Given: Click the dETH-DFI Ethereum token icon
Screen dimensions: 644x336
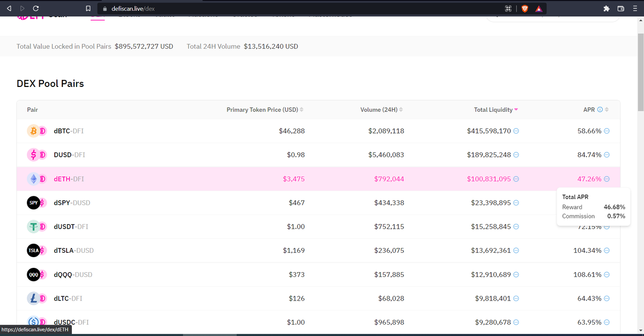Looking at the screenshot, I should coord(33,179).
